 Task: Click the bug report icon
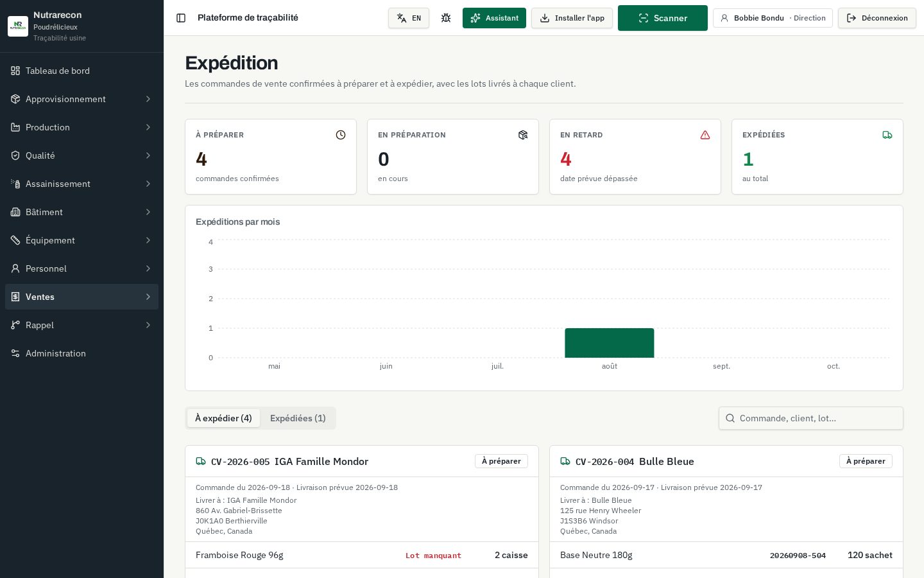446,18
